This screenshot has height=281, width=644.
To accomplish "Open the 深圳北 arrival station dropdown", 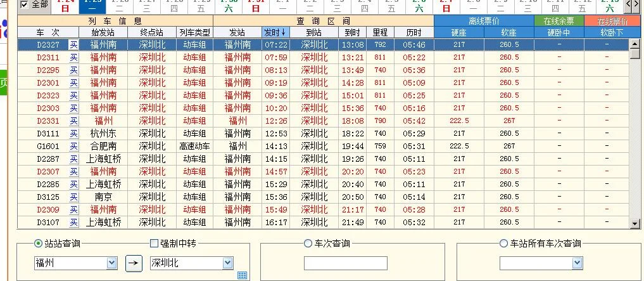I will [x=228, y=263].
